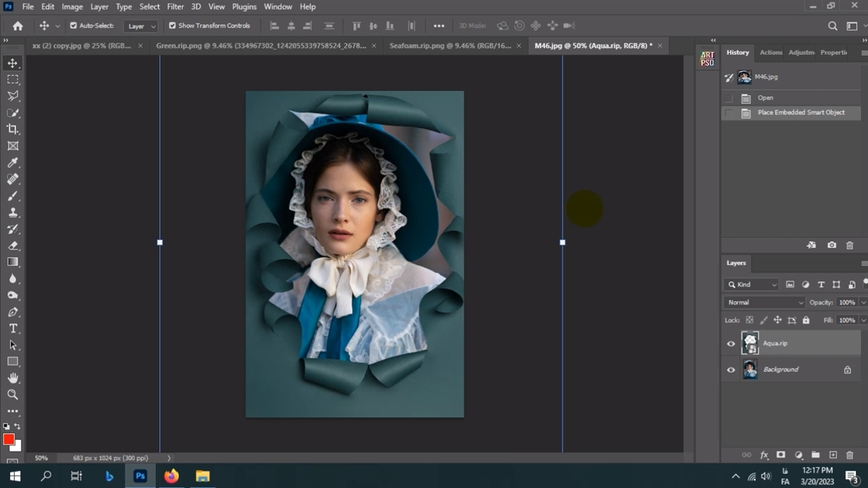868x488 pixels.
Task: Click the red foreground color swatch
Action: [9, 440]
